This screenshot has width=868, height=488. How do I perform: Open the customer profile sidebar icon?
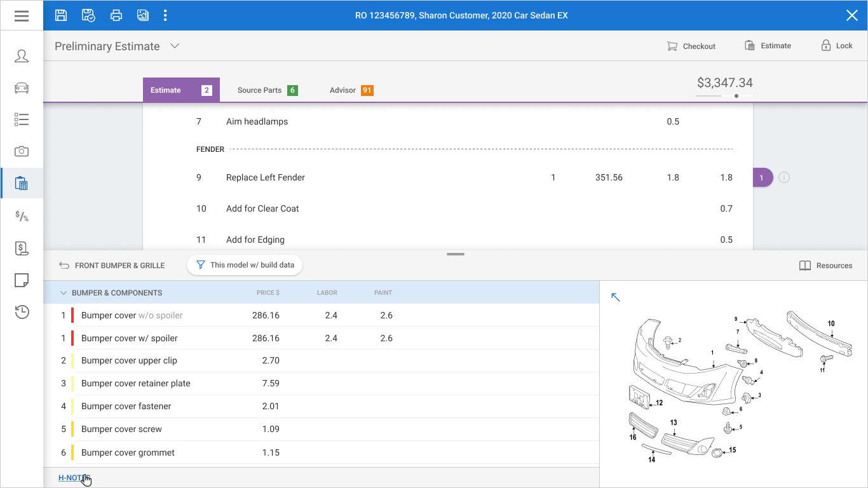[22, 56]
